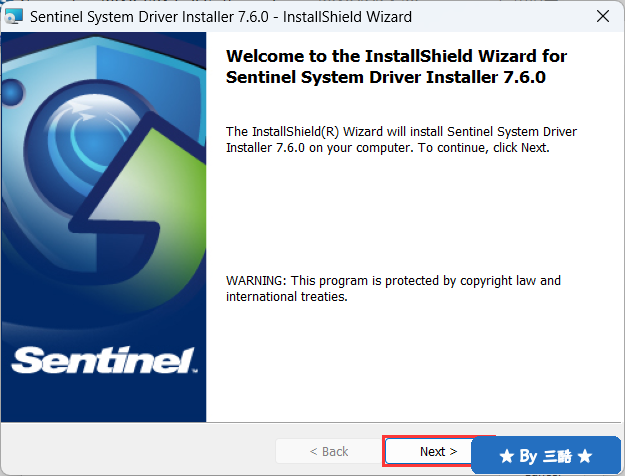Select the 'Welcome to the InstallShield Wizard' heading

[x=396, y=67]
